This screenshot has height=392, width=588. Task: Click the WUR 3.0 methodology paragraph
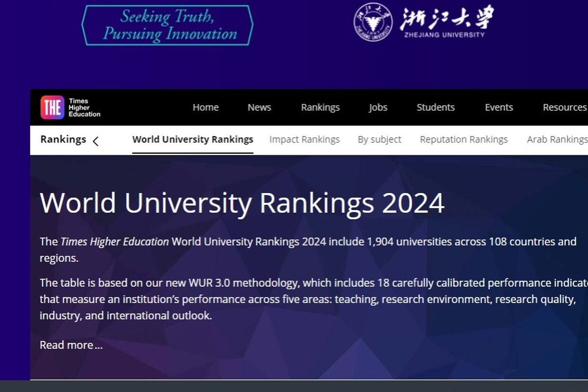314,299
